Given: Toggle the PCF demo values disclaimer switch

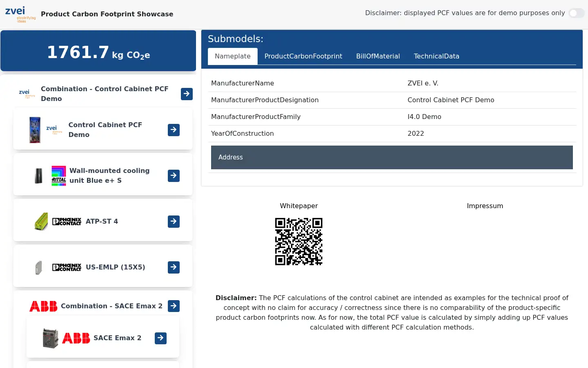Looking at the screenshot, I should pyautogui.click(x=577, y=13).
